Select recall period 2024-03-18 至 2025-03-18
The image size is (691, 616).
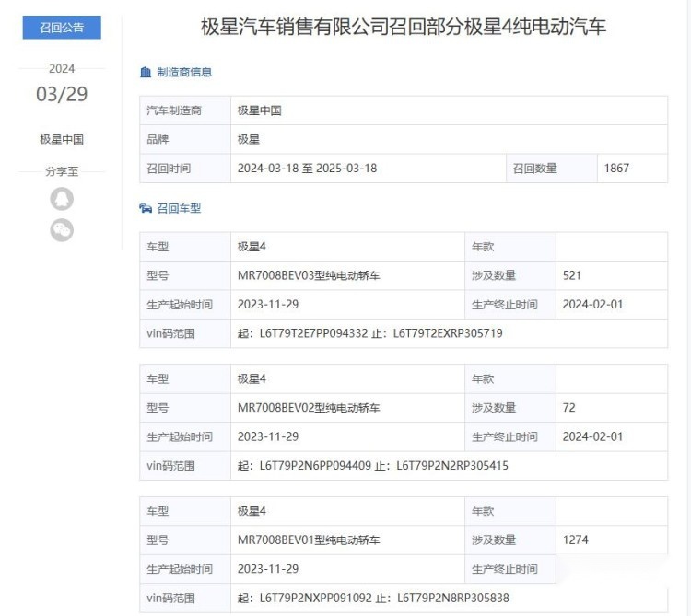307,169
